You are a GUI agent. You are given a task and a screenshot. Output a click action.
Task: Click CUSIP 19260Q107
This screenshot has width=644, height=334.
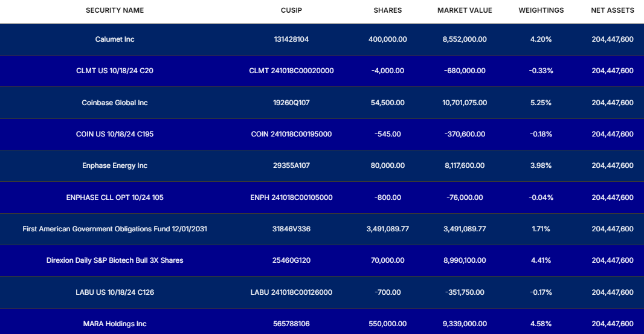pyautogui.click(x=291, y=103)
